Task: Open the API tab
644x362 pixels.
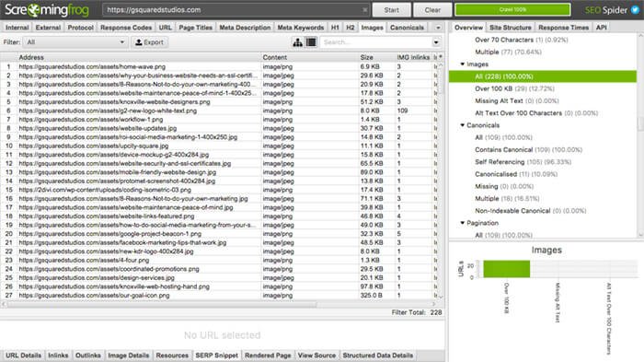Action: (602, 28)
